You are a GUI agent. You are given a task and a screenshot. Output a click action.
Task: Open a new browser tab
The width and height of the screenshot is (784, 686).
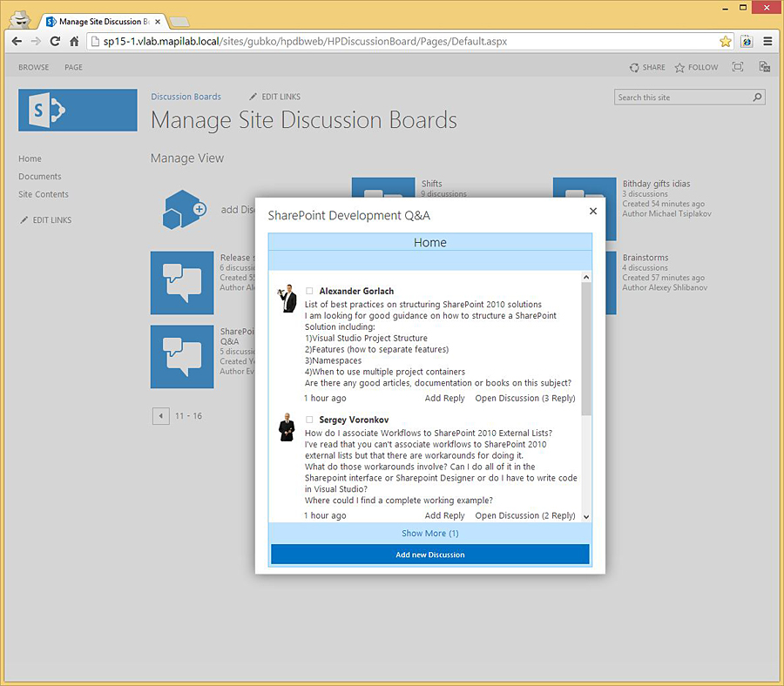coord(179,22)
